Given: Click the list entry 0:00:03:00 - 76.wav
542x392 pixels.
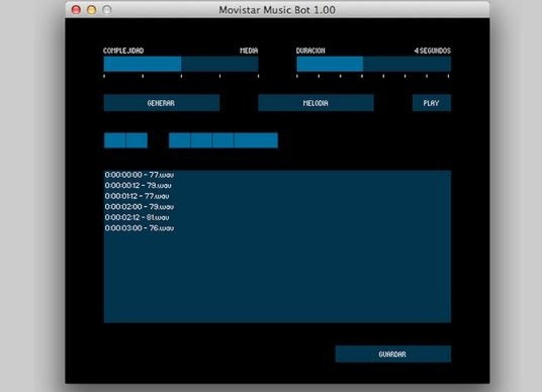Looking at the screenshot, I should [x=139, y=228].
